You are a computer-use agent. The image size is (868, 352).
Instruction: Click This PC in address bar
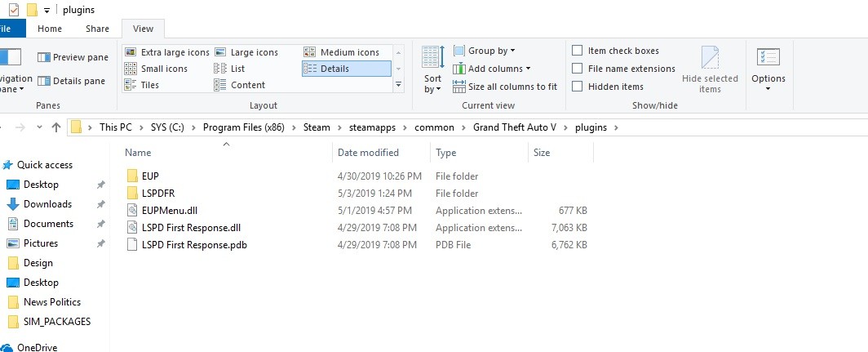pyautogui.click(x=116, y=127)
